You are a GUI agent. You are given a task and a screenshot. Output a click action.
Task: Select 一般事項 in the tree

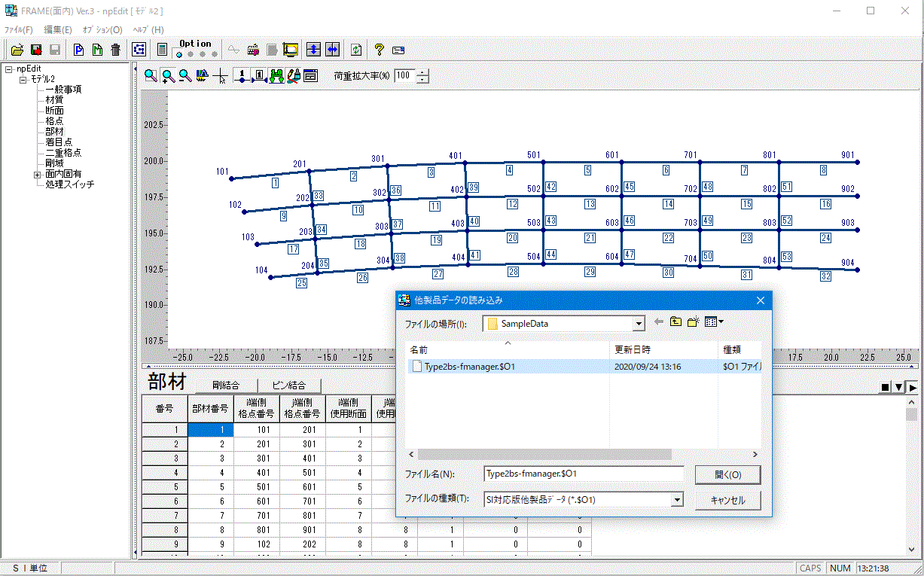63,89
